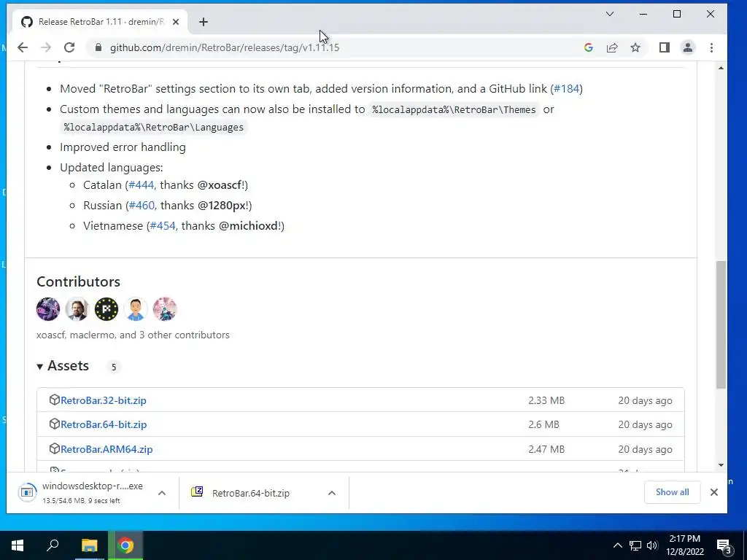Open Windows taskbar search
Viewport: 747px width, 560px height.
coord(53,545)
